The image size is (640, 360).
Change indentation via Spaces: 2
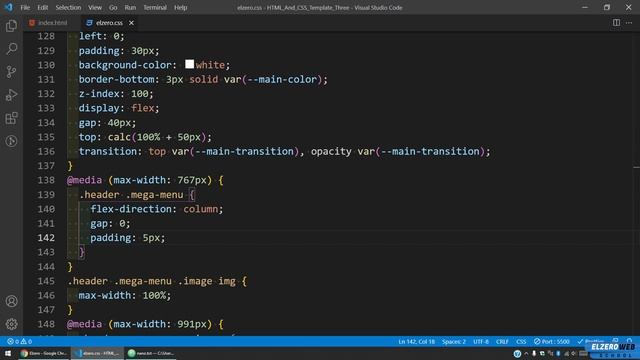453,341
